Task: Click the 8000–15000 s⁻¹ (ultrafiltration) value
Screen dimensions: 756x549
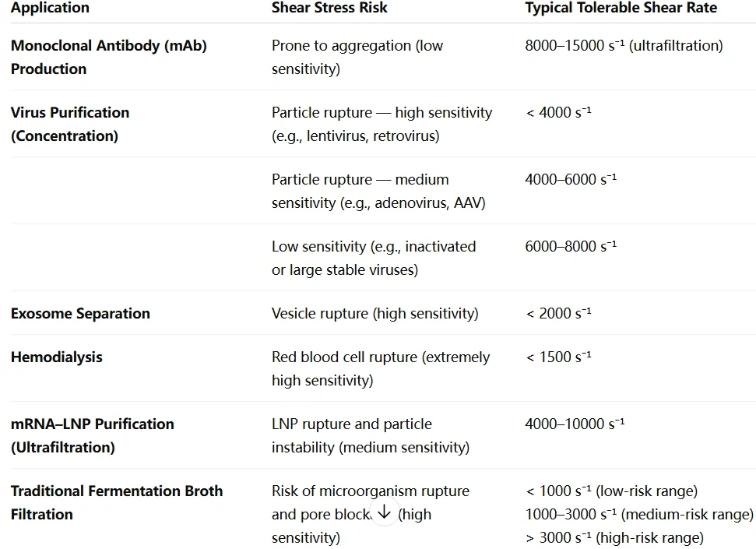Action: (624, 45)
